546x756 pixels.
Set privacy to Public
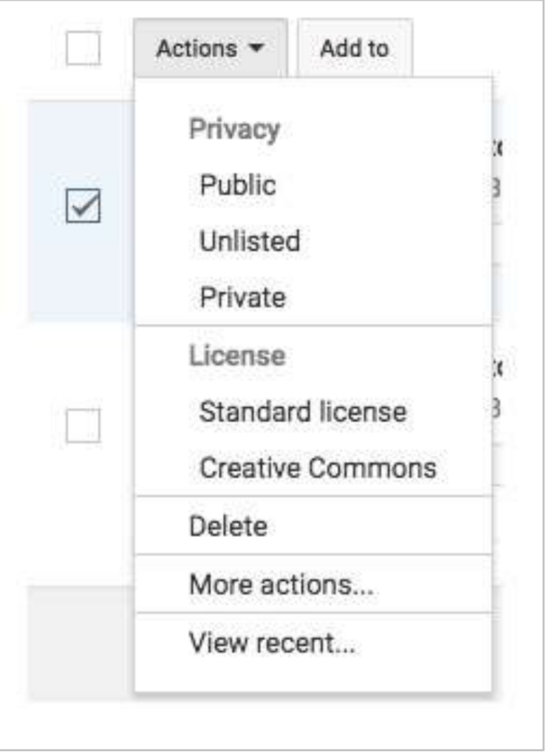pos(237,185)
